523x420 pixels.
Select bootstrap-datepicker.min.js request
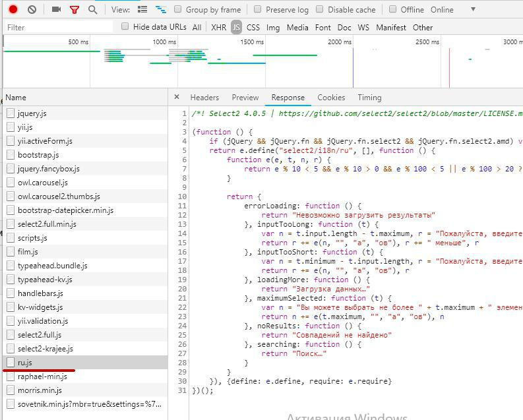(x=85, y=210)
